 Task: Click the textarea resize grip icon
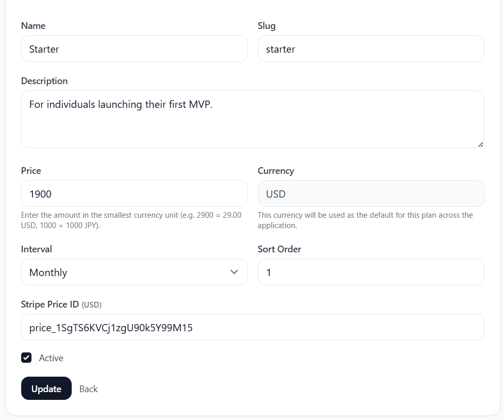[x=481, y=144]
